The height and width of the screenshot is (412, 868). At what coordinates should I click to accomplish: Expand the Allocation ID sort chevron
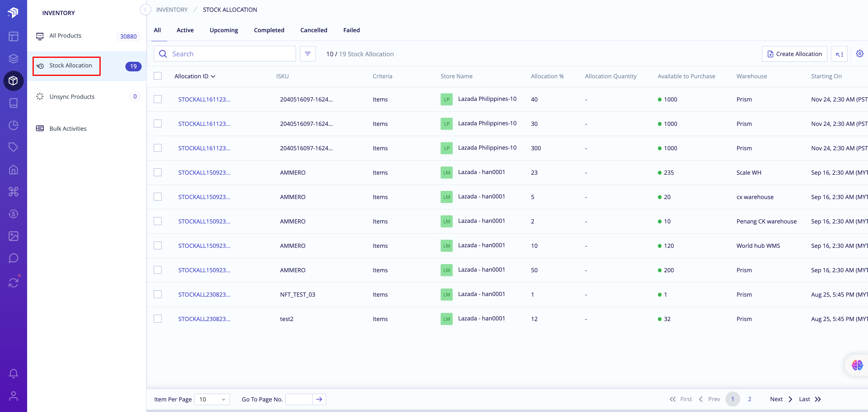[213, 76]
